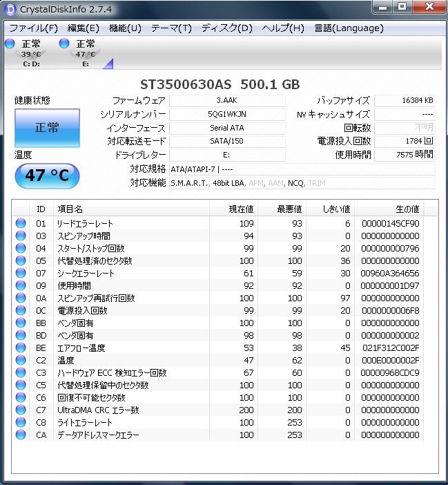Select the E: disk at 47 °C

pyautogui.click(x=86, y=53)
